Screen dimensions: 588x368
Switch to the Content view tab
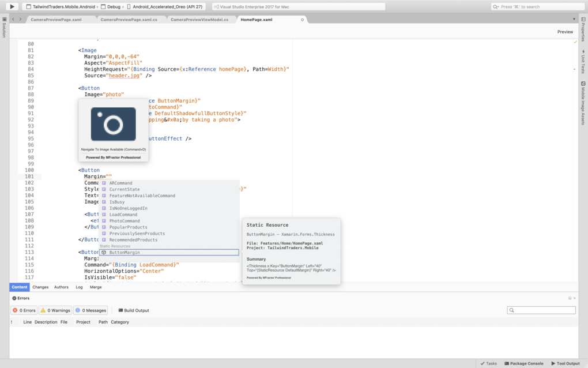[x=20, y=287]
